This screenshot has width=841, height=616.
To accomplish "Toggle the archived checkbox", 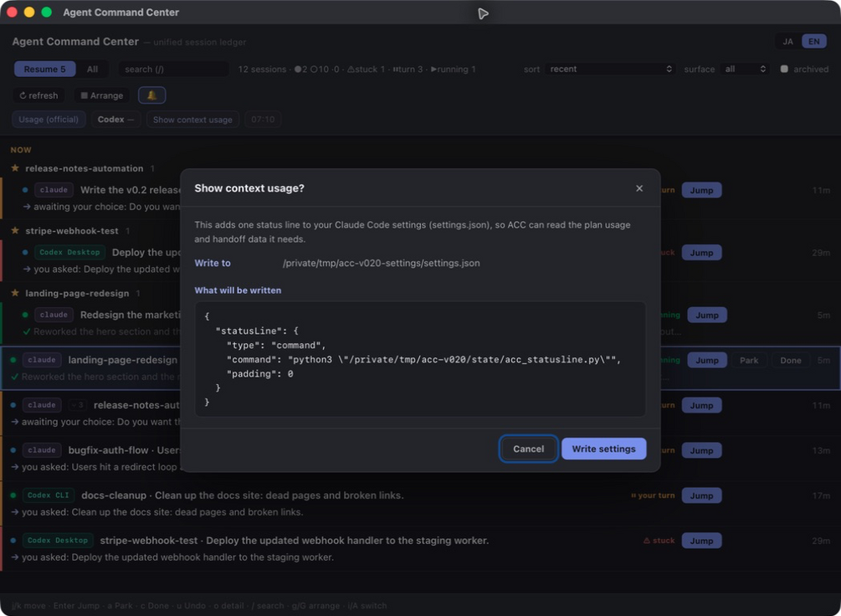I will [784, 69].
